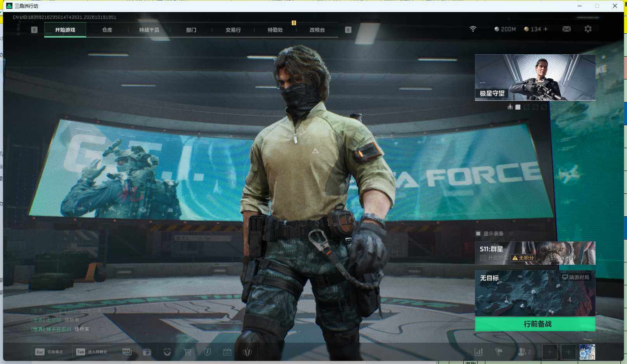The height and width of the screenshot is (364, 627).
Task: Switch to the 特战干员 tab
Action: point(149,30)
